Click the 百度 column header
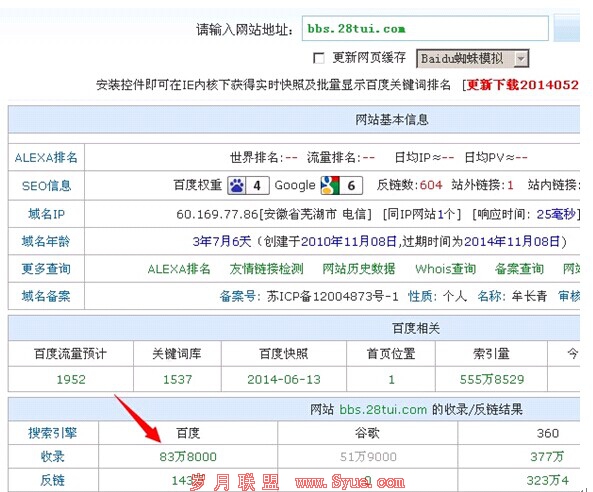 (188, 433)
